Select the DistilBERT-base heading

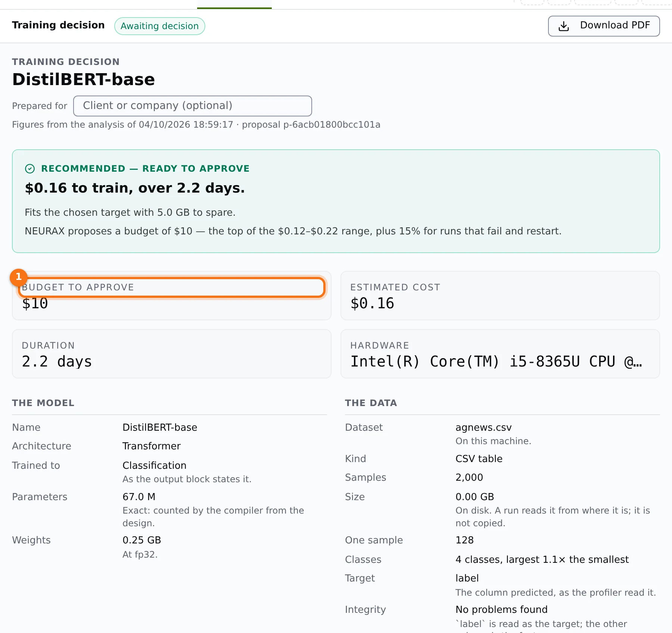84,79
